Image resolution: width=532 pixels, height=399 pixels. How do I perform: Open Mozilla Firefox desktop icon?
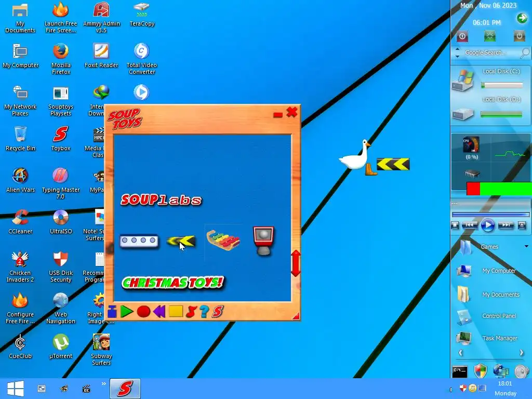click(x=61, y=59)
